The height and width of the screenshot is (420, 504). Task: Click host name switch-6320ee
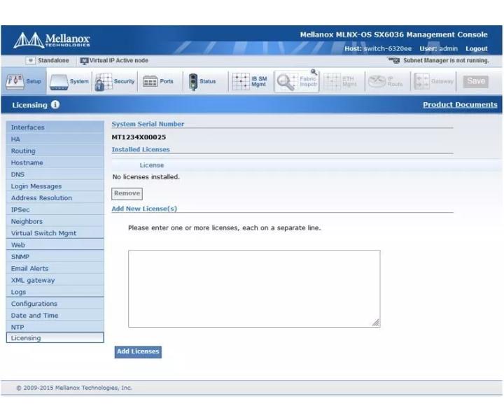(x=388, y=48)
